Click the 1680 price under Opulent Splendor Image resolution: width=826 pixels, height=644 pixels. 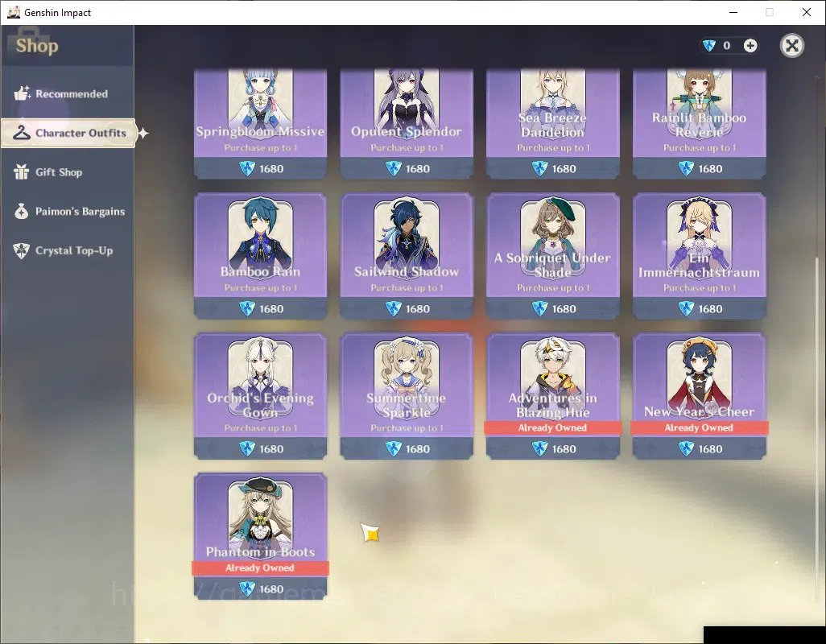pos(418,169)
